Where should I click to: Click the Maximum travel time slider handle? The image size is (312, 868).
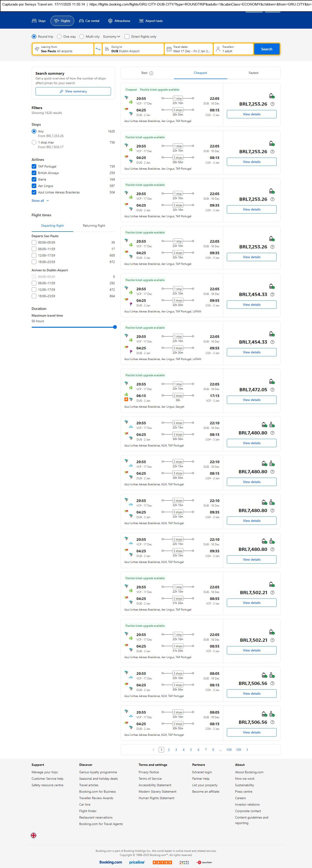(x=115, y=327)
